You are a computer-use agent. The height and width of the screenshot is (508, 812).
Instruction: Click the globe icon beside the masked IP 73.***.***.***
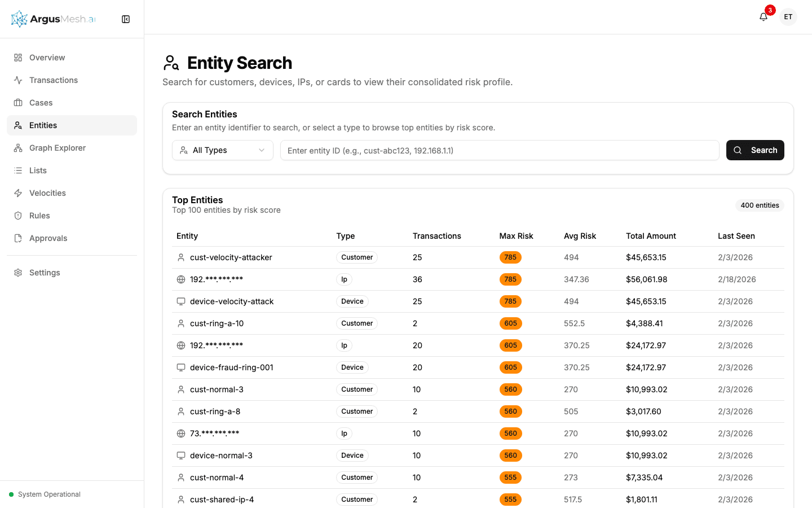[x=180, y=433]
